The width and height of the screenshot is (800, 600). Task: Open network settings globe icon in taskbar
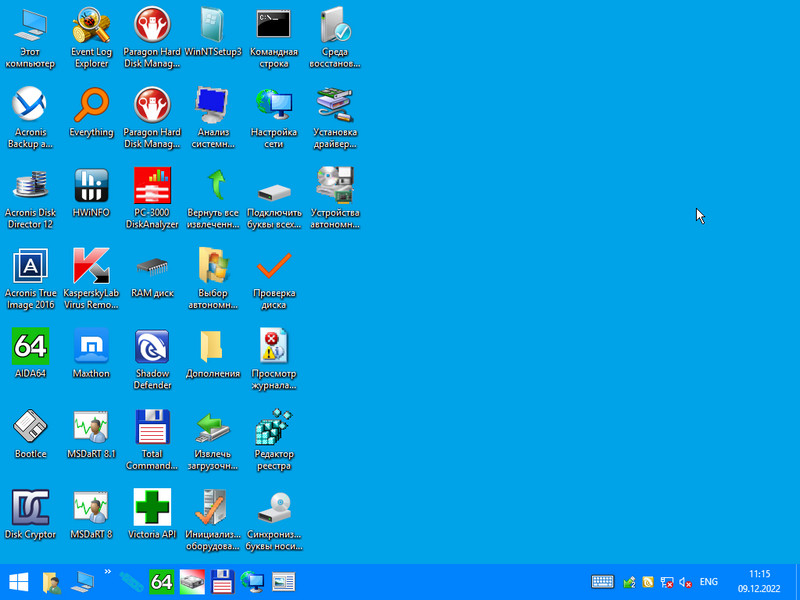click(x=253, y=582)
